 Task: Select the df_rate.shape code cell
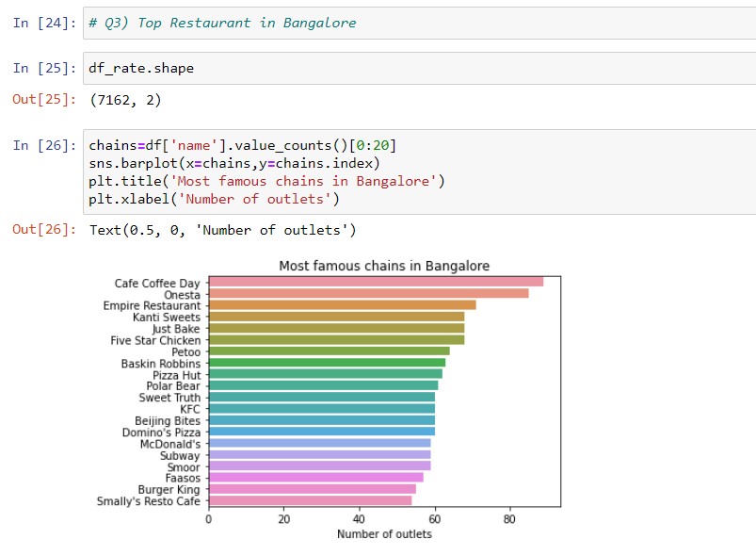(420, 68)
